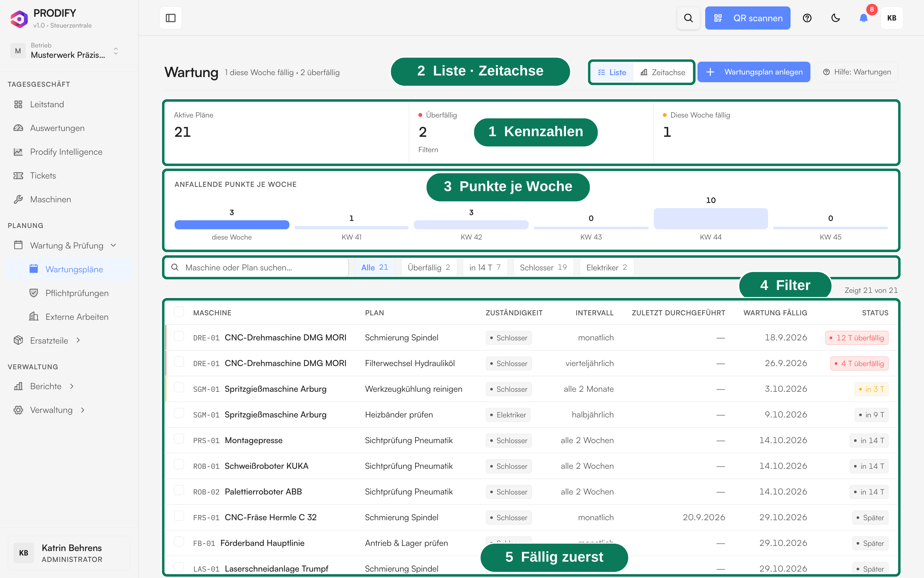Filter by Überfällig 2 chip
Viewport: 924px width, 578px height.
click(x=429, y=267)
